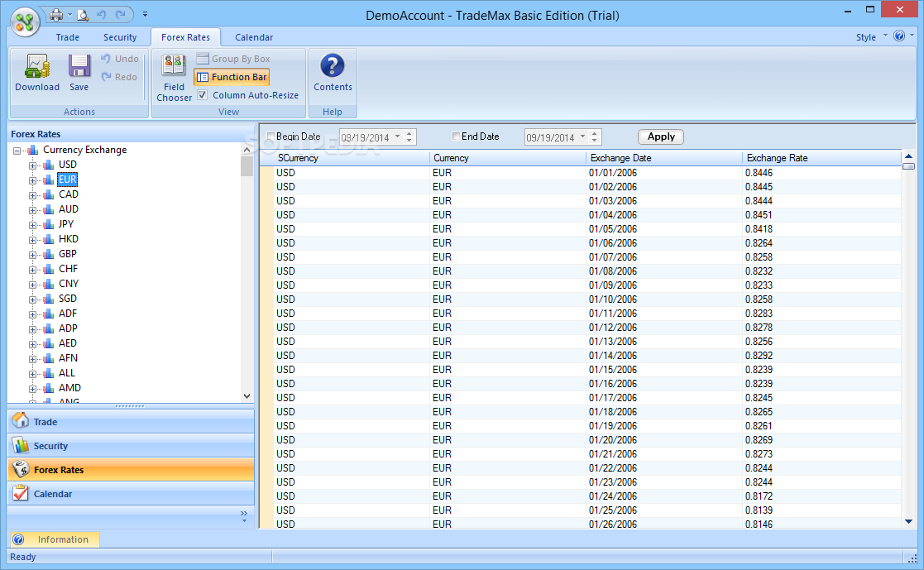Click the quick access Undo arrow
Viewport: 924px width, 570px height.
(102, 15)
